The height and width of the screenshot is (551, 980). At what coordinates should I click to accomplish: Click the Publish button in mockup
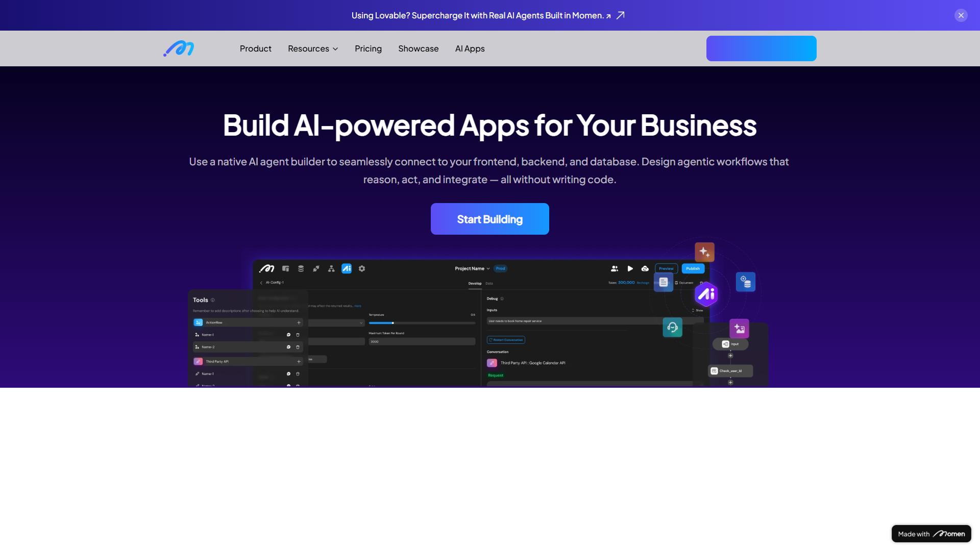[x=693, y=268]
